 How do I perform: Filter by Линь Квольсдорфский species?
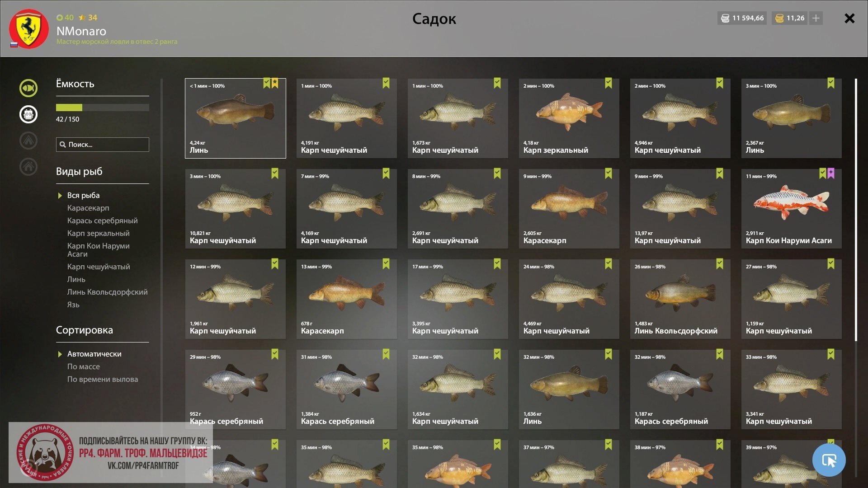click(x=108, y=292)
